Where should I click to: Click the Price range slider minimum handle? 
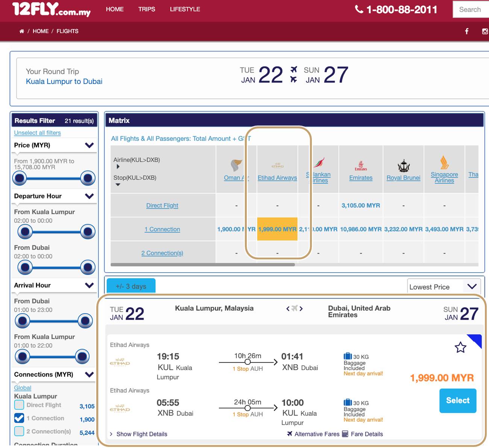pyautogui.click(x=20, y=178)
